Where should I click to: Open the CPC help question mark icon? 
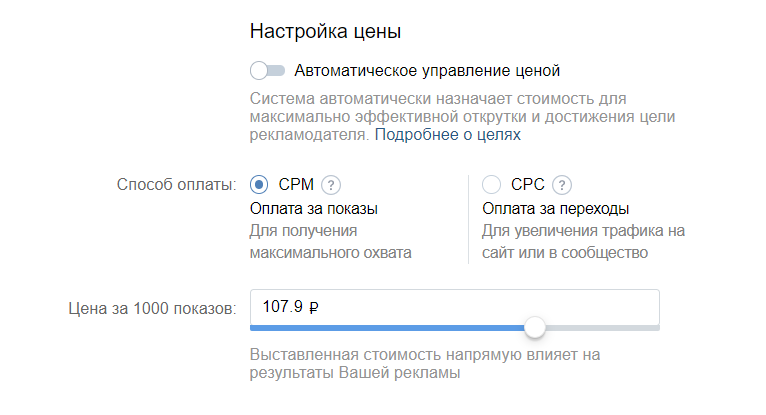[x=562, y=185]
